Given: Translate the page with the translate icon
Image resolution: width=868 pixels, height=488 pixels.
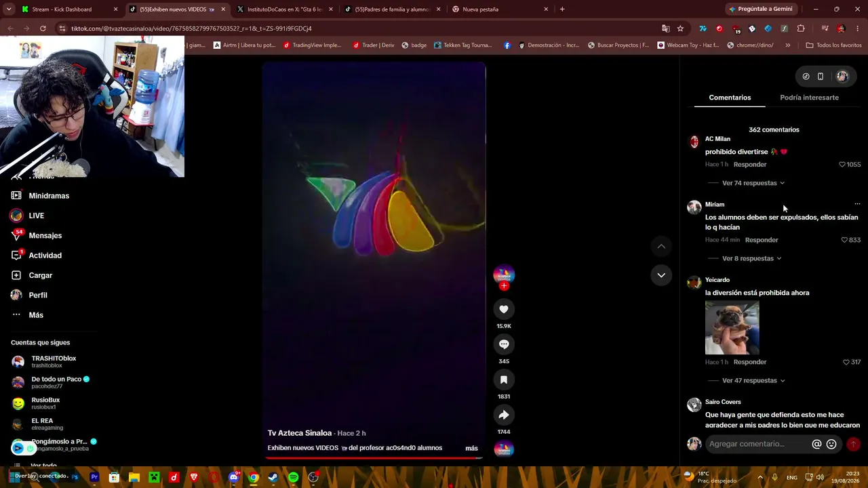Looking at the screenshot, I should tap(665, 28).
